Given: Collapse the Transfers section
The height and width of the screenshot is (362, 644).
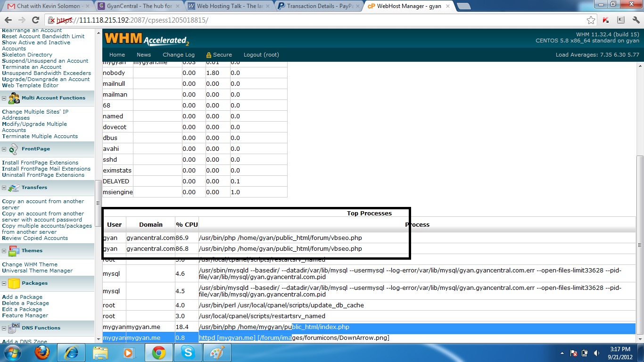Looking at the screenshot, I should [x=4, y=188].
